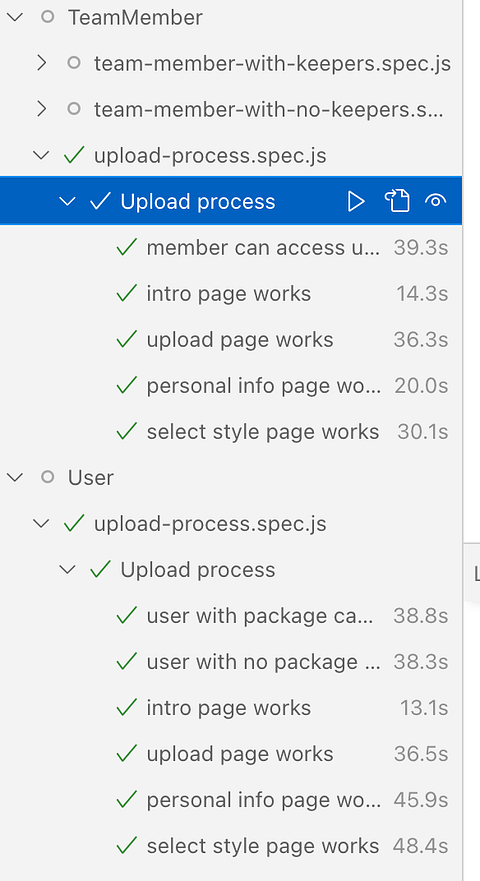Run the selected Upload process test suite
Screen dimensions: 480x881
356,201
